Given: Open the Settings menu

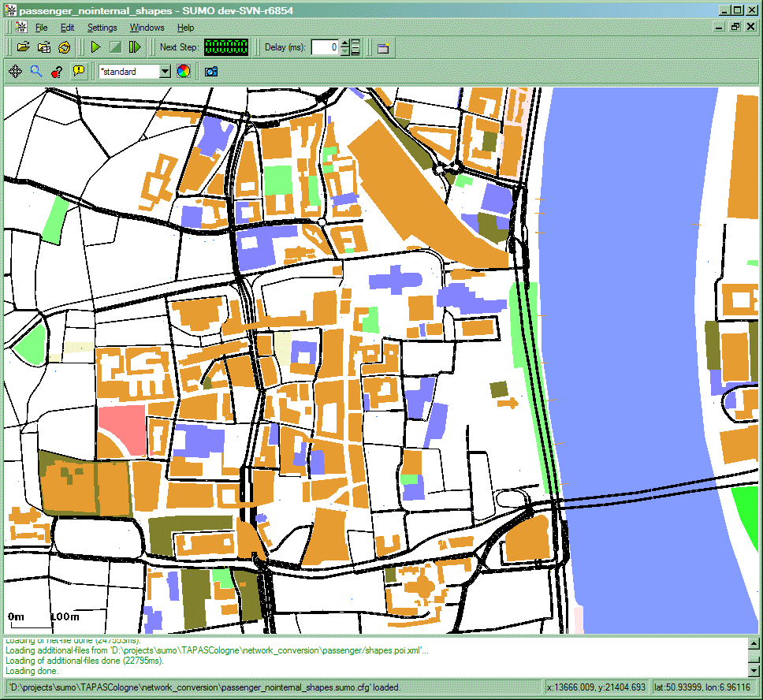Looking at the screenshot, I should (x=102, y=28).
